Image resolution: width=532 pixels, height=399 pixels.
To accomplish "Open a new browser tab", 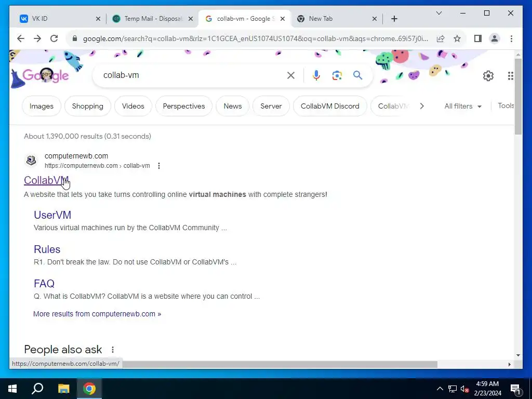I will (394, 19).
